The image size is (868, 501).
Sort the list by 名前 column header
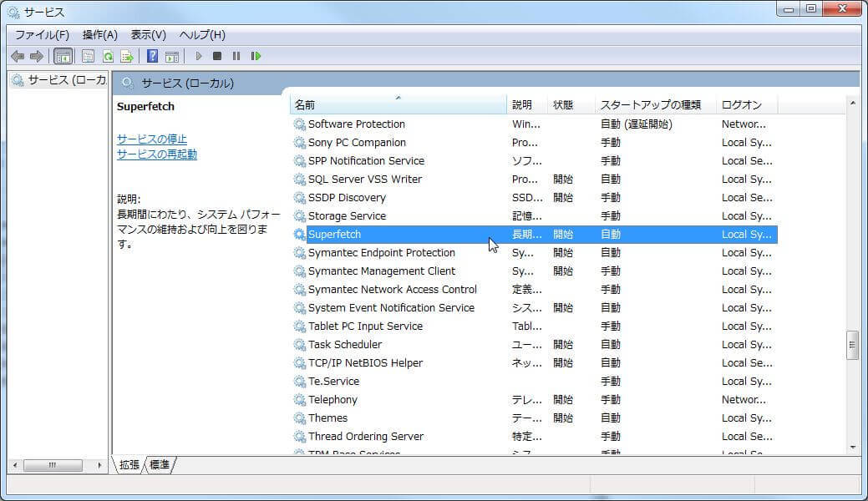pos(398,104)
